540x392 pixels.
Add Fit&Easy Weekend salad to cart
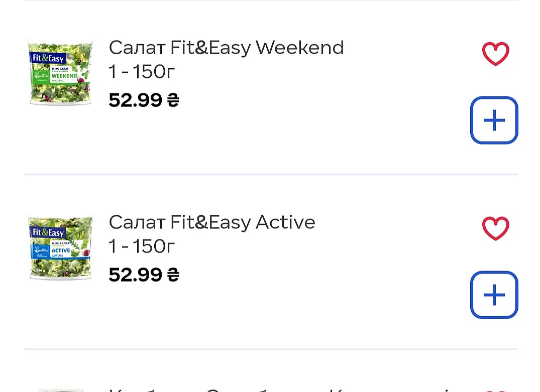coord(494,120)
